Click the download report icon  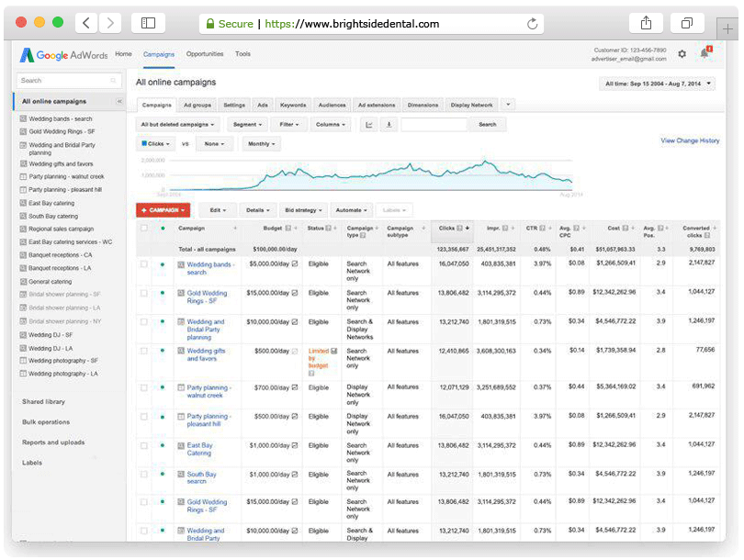[x=389, y=125]
